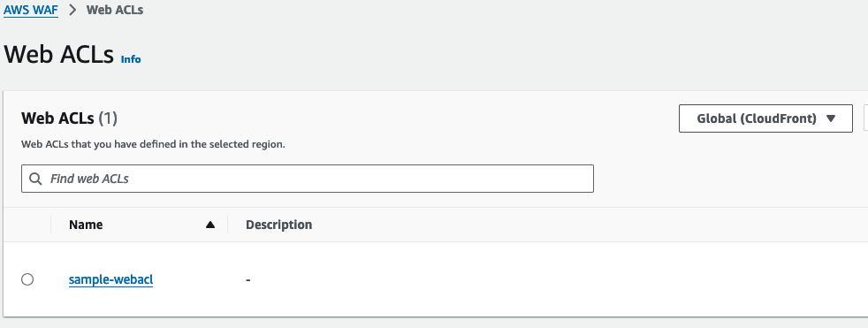Click the Web ACLs (1) panel heading
The height and width of the screenshot is (328, 868).
tap(69, 118)
